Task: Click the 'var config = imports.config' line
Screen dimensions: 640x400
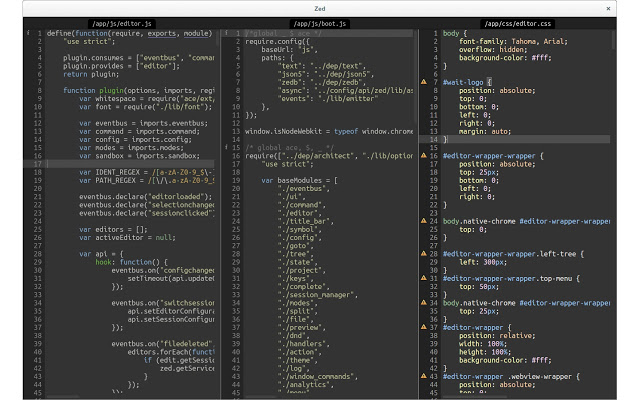Action: (x=135, y=140)
